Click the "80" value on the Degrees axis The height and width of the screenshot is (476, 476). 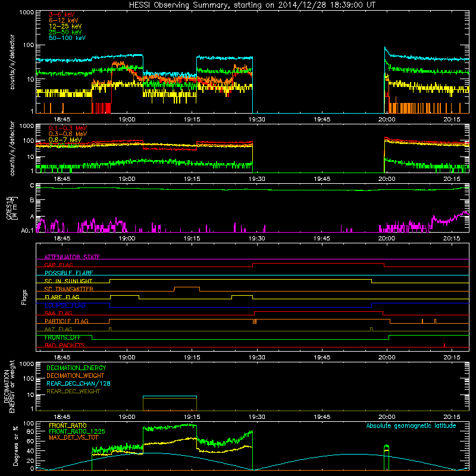tap(30, 431)
